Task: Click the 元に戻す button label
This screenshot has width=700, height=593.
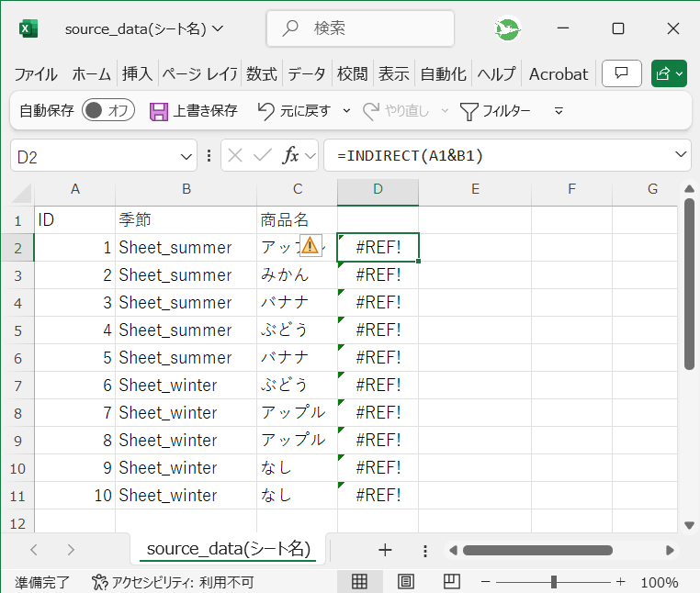Action: tap(305, 111)
